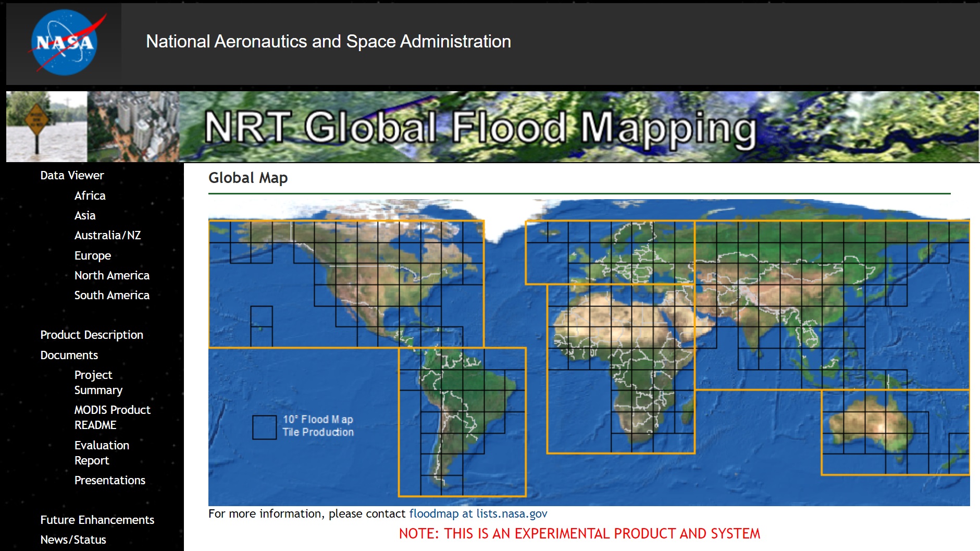Click the experimental product note text
This screenshot has width=980, height=551.
pyautogui.click(x=579, y=534)
